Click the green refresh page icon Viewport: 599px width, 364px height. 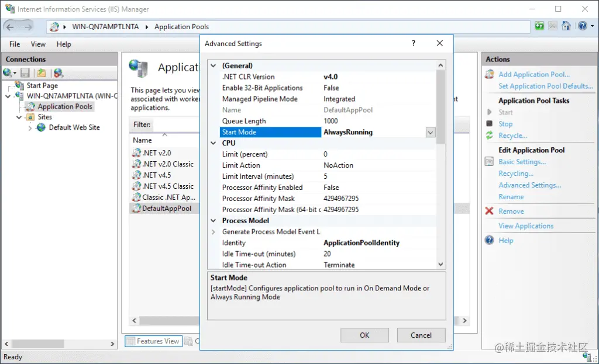point(539,26)
